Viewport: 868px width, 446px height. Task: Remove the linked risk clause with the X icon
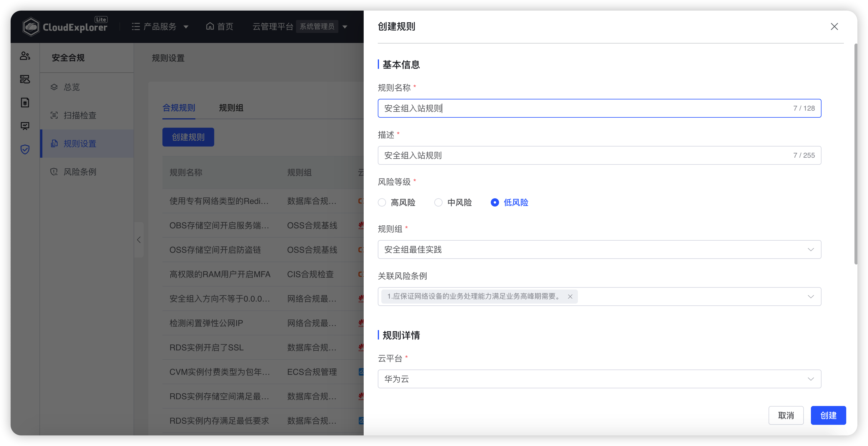(570, 297)
